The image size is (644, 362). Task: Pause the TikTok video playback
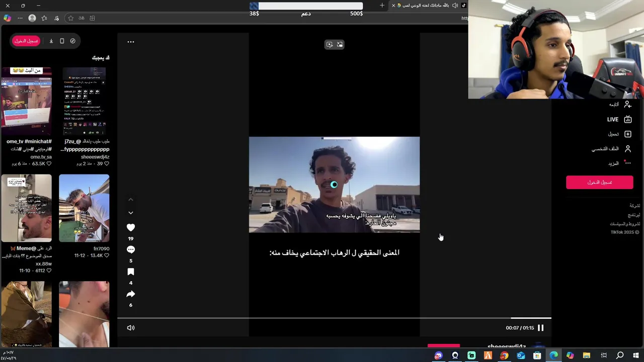(x=541, y=328)
